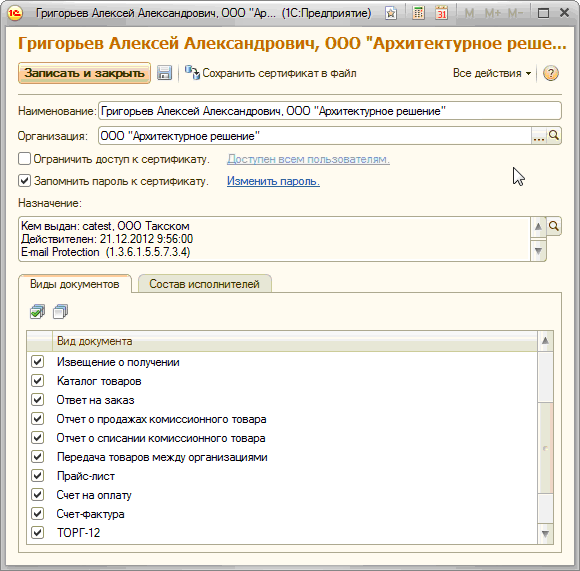Check all document types icon
This screenshot has height=571, width=580.
pyautogui.click(x=37, y=312)
